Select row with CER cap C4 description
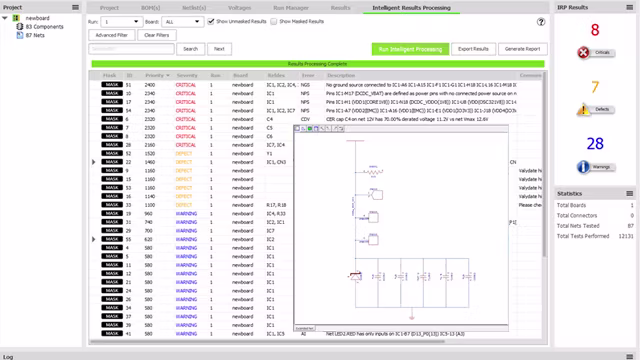 point(316,119)
